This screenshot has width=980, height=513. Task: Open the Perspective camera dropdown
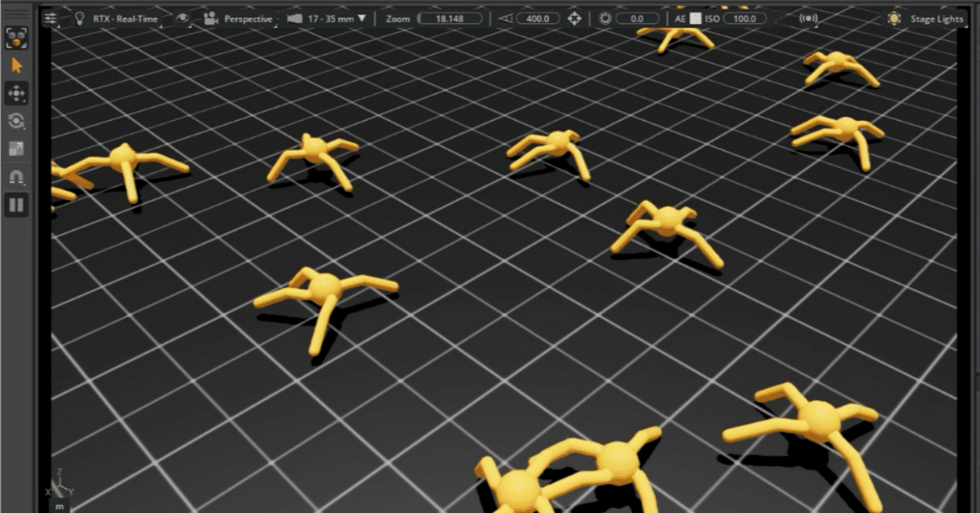[248, 18]
